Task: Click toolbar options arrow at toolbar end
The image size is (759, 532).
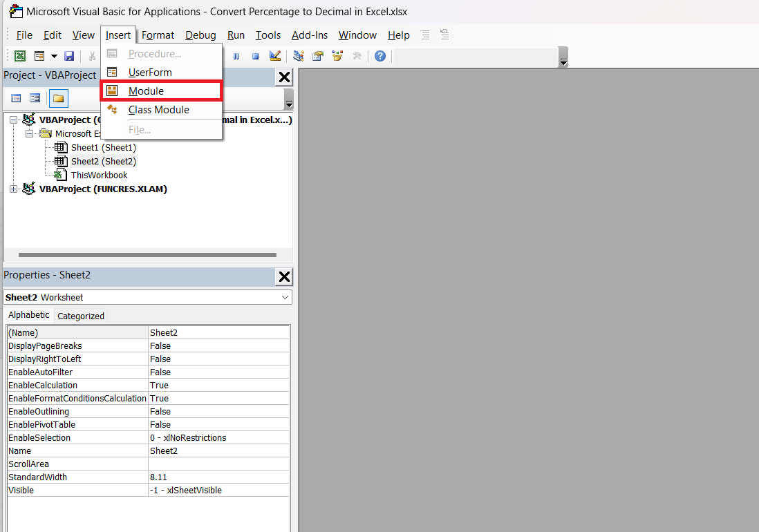Action: pyautogui.click(x=563, y=57)
